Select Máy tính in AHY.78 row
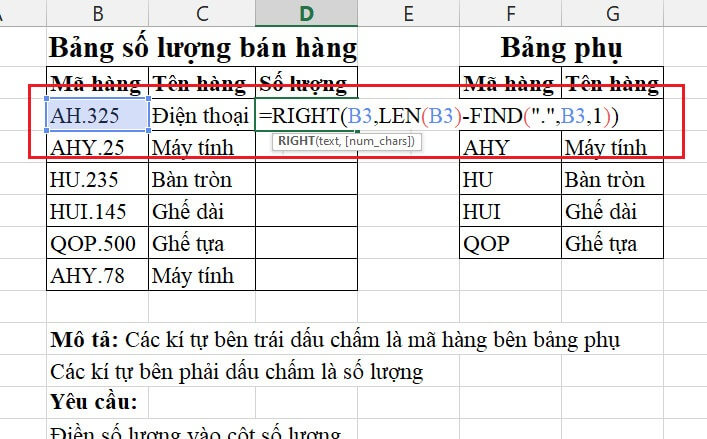Viewport: 707px width, 439px height. 202,275
